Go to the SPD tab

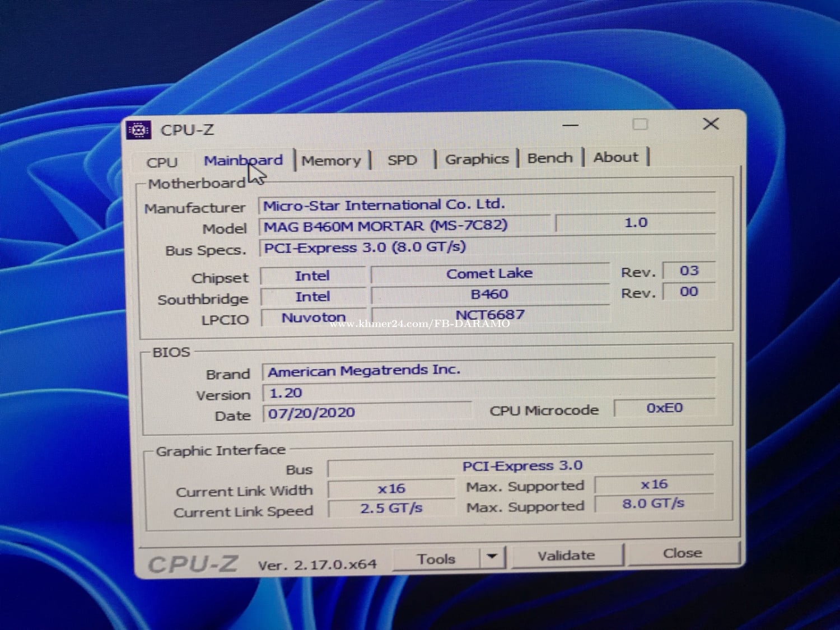click(402, 160)
